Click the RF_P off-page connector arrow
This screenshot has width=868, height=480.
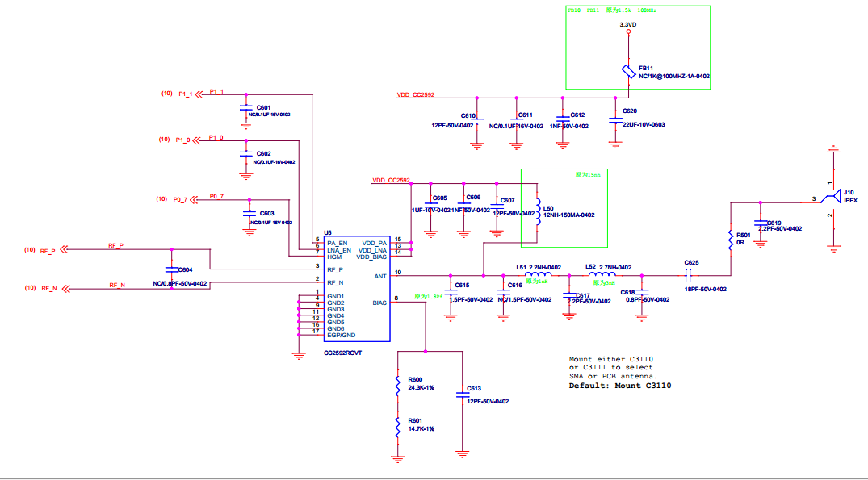click(x=64, y=249)
